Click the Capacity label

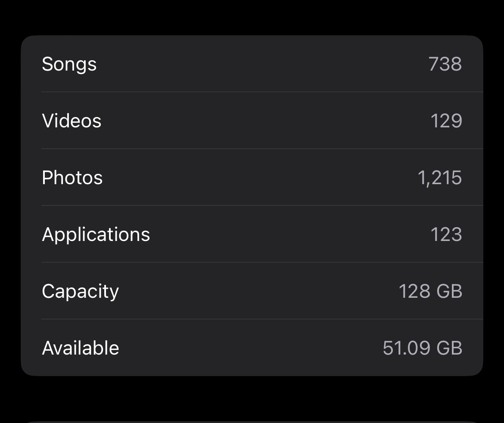tap(80, 291)
